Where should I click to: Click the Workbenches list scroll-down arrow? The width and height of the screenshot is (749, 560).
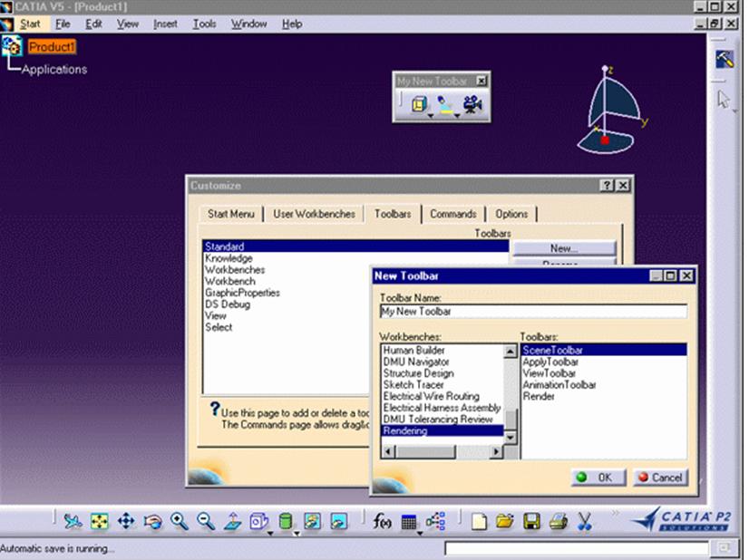pos(511,438)
